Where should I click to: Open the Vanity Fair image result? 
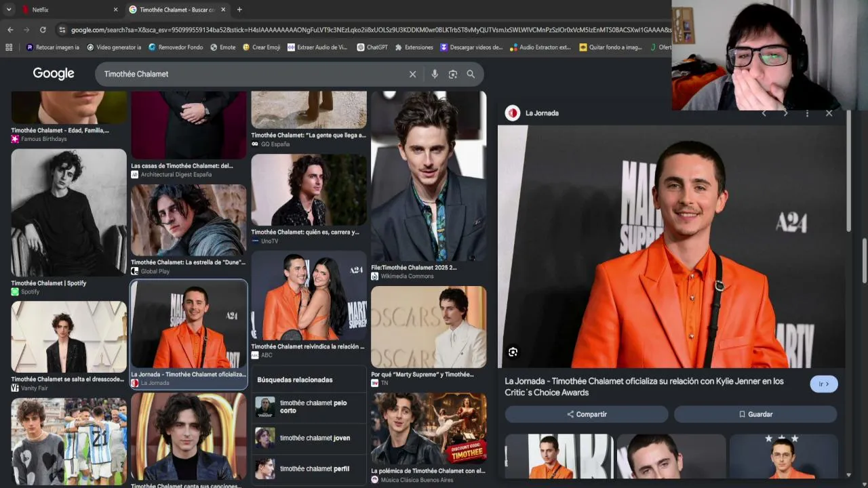pyautogui.click(x=69, y=338)
